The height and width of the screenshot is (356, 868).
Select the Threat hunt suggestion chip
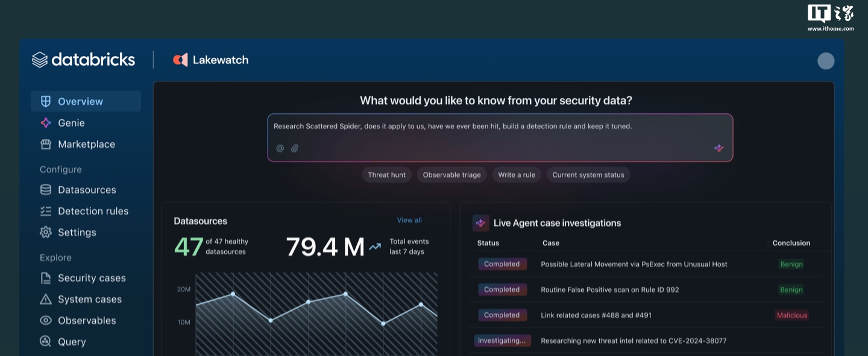(x=386, y=175)
